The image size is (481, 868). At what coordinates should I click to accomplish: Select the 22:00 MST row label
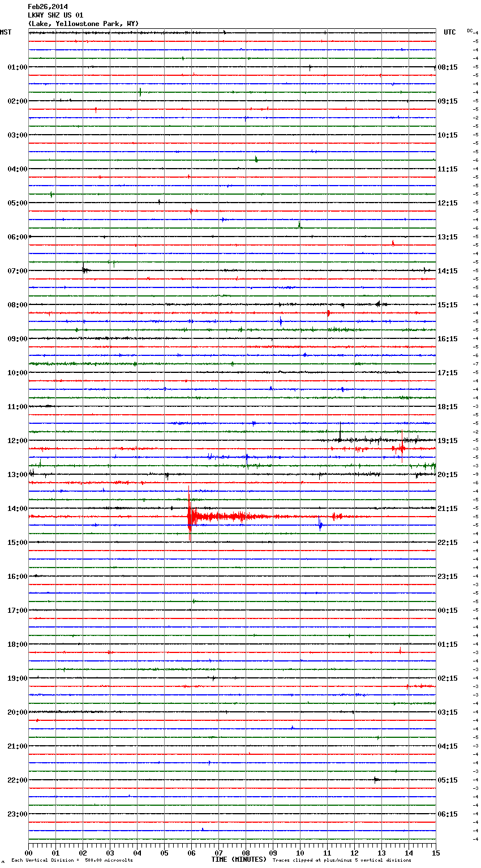pyautogui.click(x=18, y=780)
